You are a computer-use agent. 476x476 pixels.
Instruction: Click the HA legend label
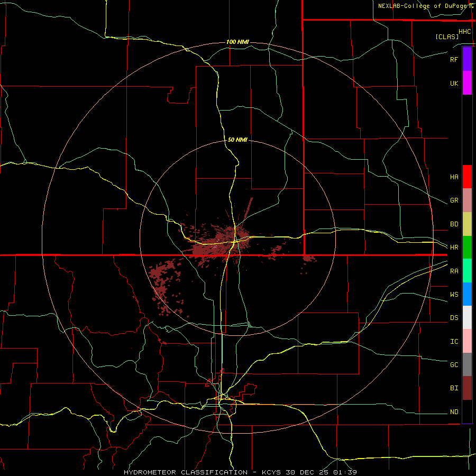pyautogui.click(x=454, y=177)
